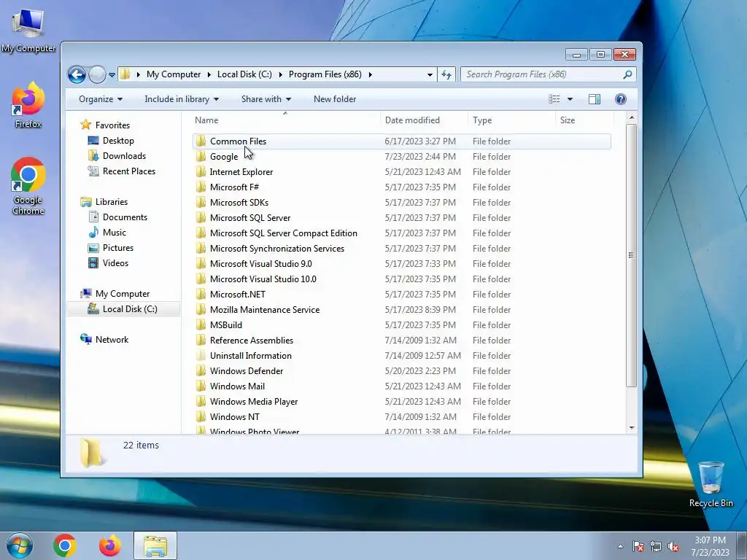Open the view options dropdown arrow

tap(570, 99)
